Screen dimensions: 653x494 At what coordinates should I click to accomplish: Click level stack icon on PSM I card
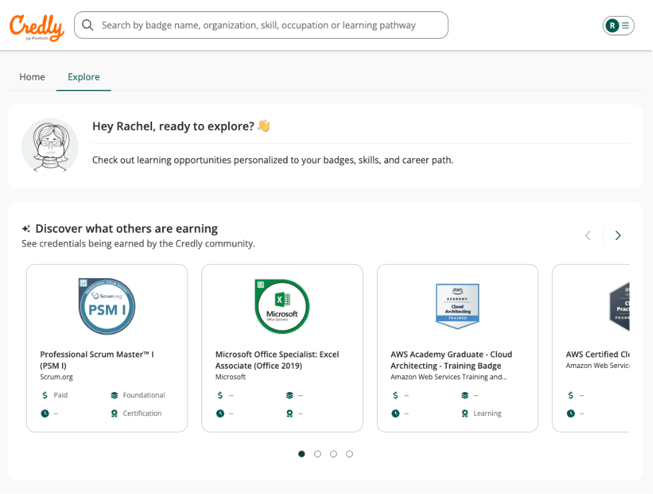(114, 395)
